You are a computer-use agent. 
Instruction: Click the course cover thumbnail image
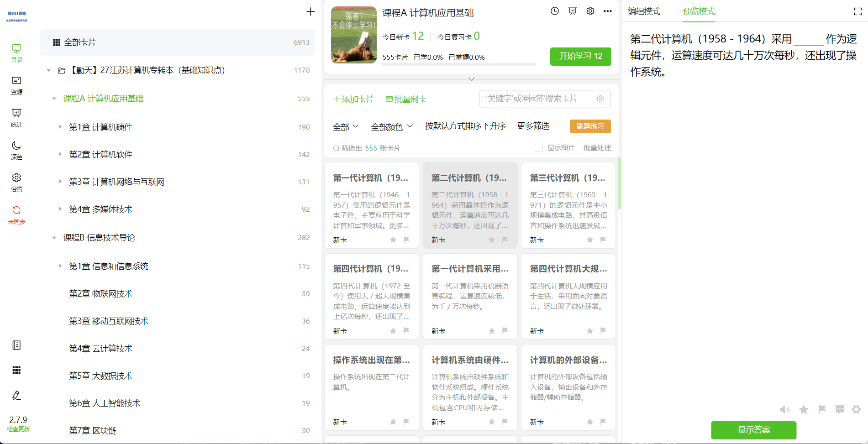tap(354, 35)
